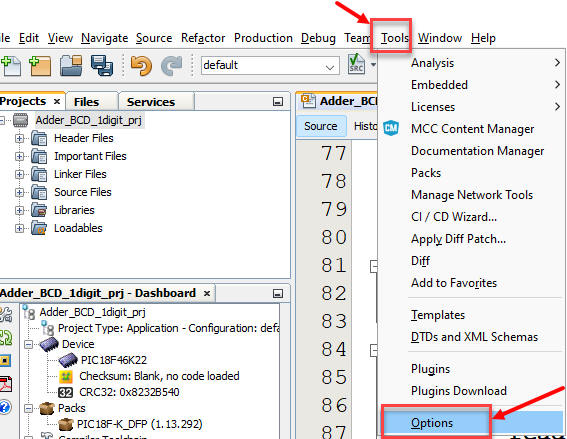Click the Libraries folder icon
The image size is (567, 439).
tap(39, 210)
